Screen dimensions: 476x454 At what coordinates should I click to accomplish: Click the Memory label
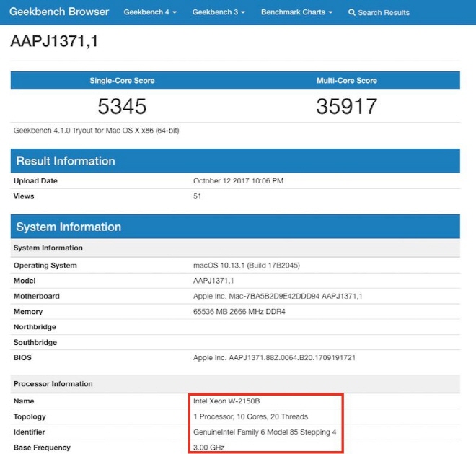tap(28, 312)
